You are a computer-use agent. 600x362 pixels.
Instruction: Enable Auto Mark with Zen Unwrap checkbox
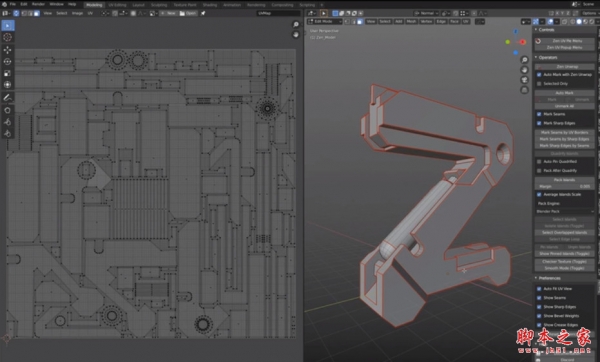click(x=539, y=75)
